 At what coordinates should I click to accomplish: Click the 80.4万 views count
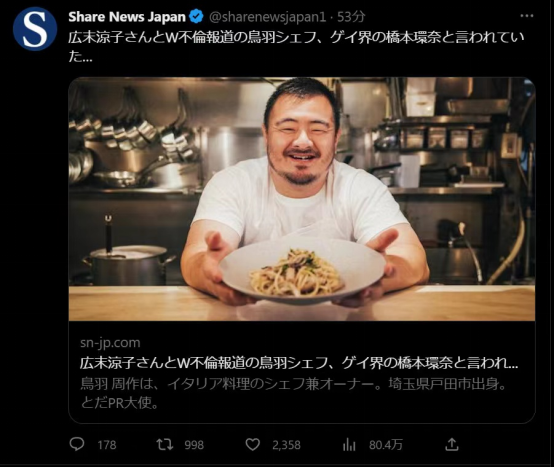pyautogui.click(x=386, y=445)
